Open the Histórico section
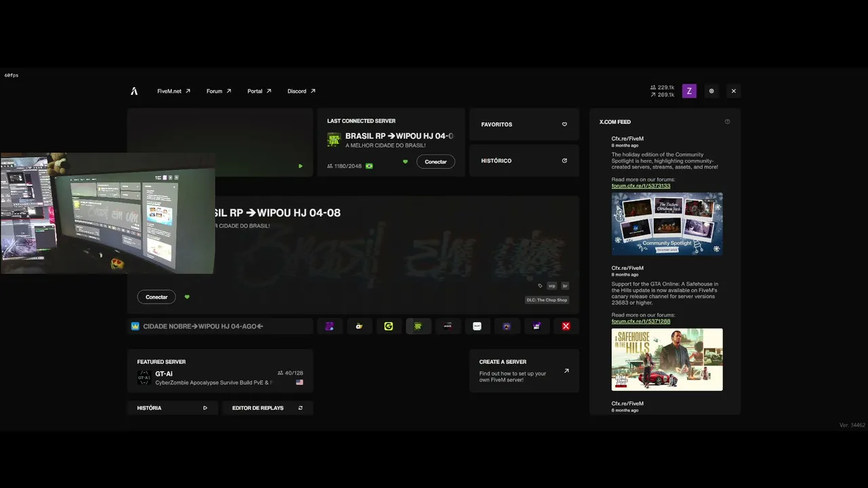Image resolution: width=868 pixels, height=488 pixels. 524,161
